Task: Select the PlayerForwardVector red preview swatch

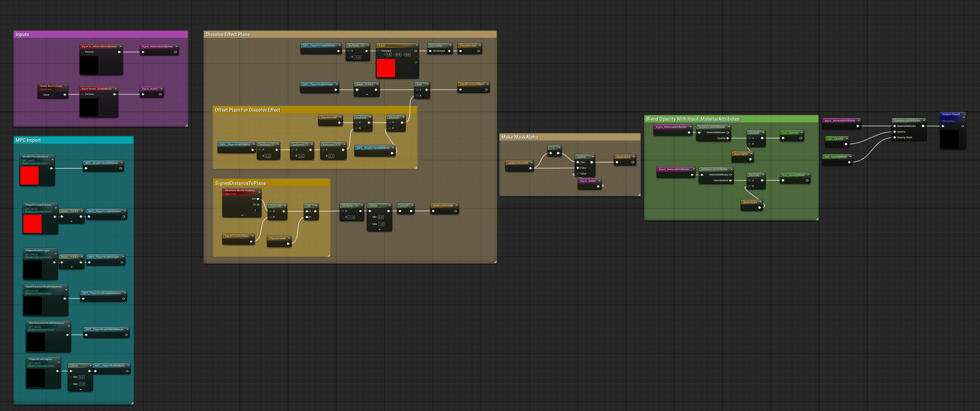Action: pyautogui.click(x=32, y=224)
